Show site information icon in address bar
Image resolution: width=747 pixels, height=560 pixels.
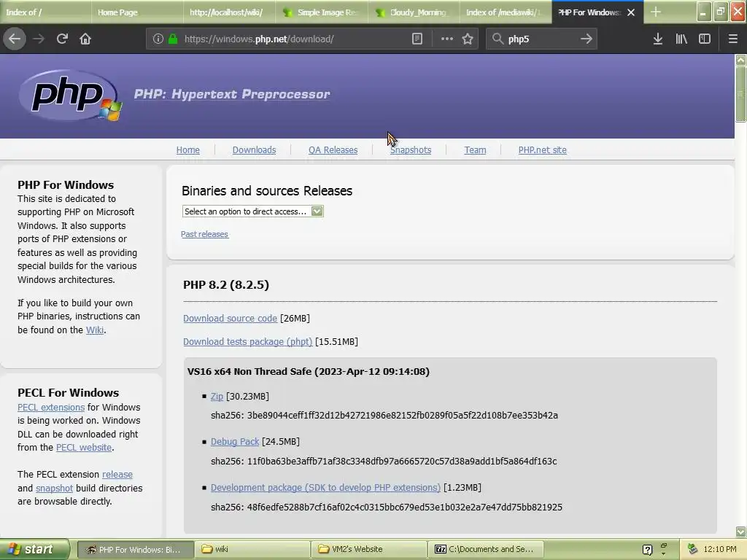pos(158,39)
